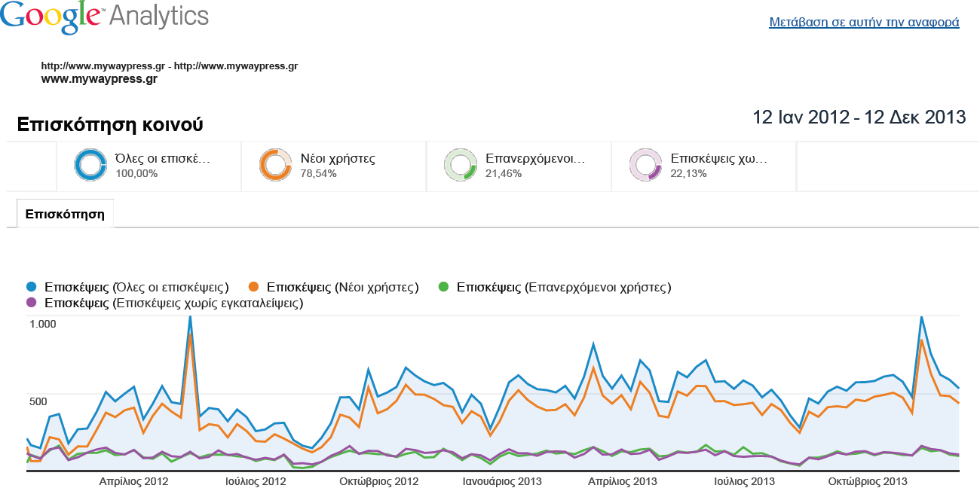The width and height of the screenshot is (980, 488).
Task: Select the Όλες οι επισκέψεις 100,00% segment
Action: (x=149, y=166)
